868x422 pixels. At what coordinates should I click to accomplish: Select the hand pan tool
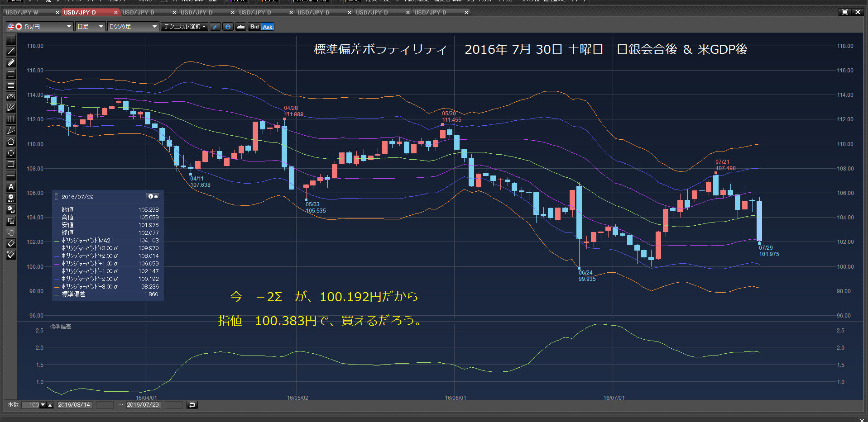11,232
